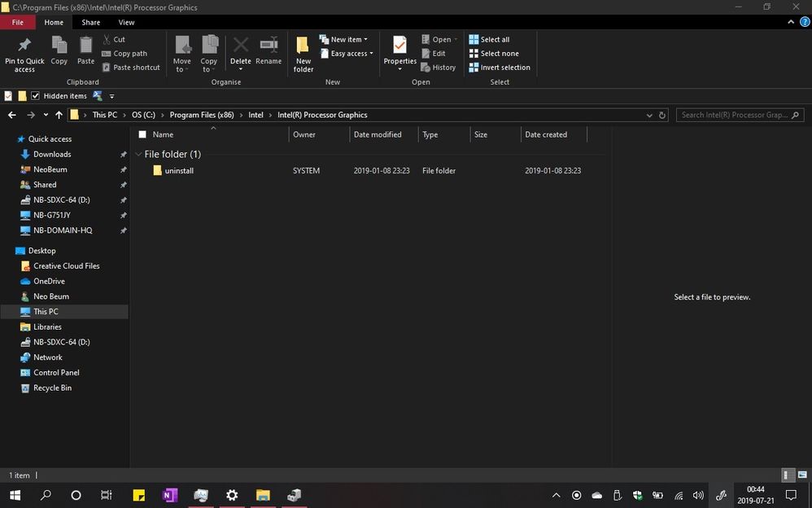Open Control Panel in navigation pane
This screenshot has width=812, height=508.
(x=56, y=373)
